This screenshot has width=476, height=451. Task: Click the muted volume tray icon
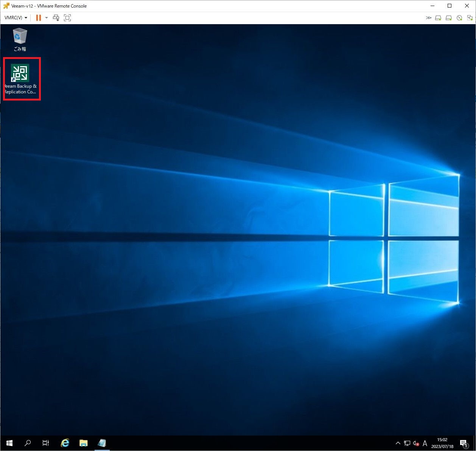coord(416,443)
